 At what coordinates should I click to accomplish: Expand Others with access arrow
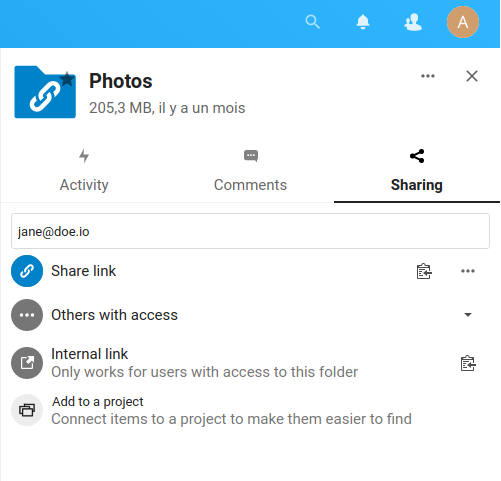coord(468,315)
